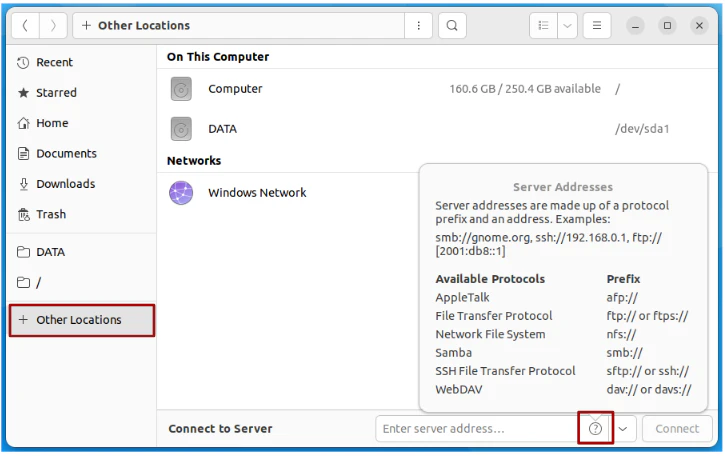Click the forward navigation arrow
Screen dimensions: 725x456
coord(53,25)
